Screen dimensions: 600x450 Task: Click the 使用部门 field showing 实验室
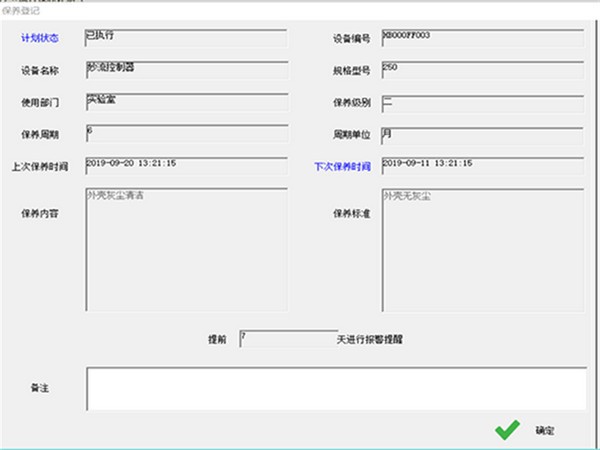(186, 102)
